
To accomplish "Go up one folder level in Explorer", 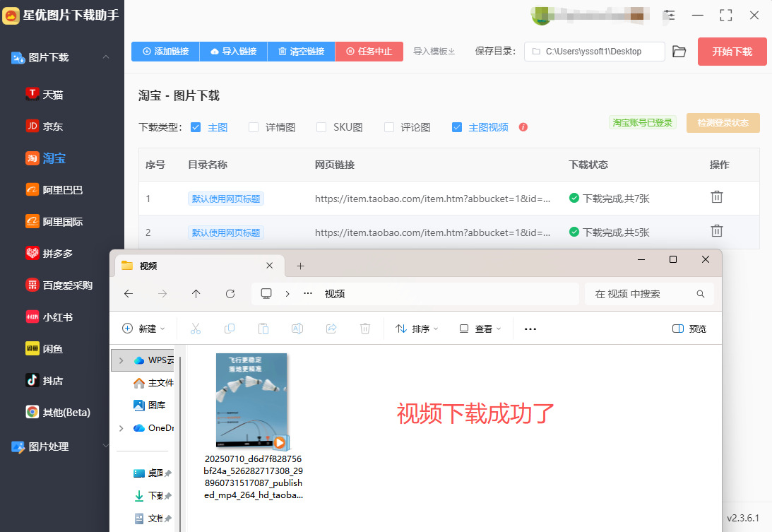I will (x=196, y=294).
